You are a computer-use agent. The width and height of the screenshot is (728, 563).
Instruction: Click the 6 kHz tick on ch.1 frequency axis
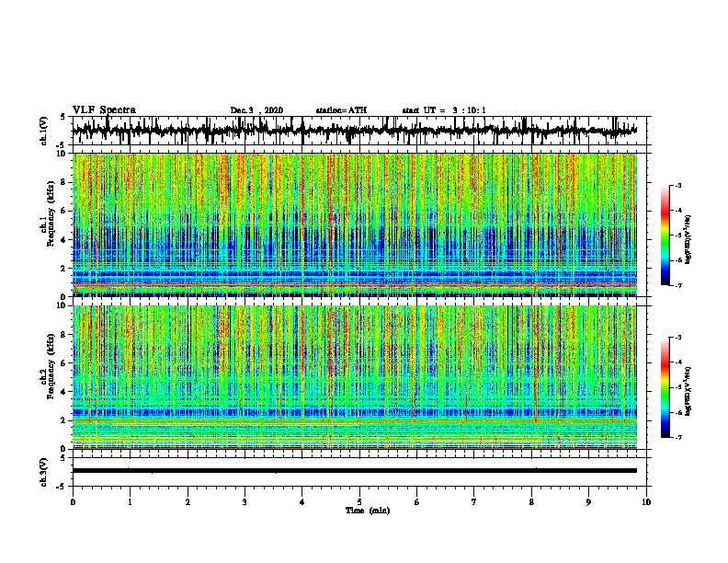[63, 211]
